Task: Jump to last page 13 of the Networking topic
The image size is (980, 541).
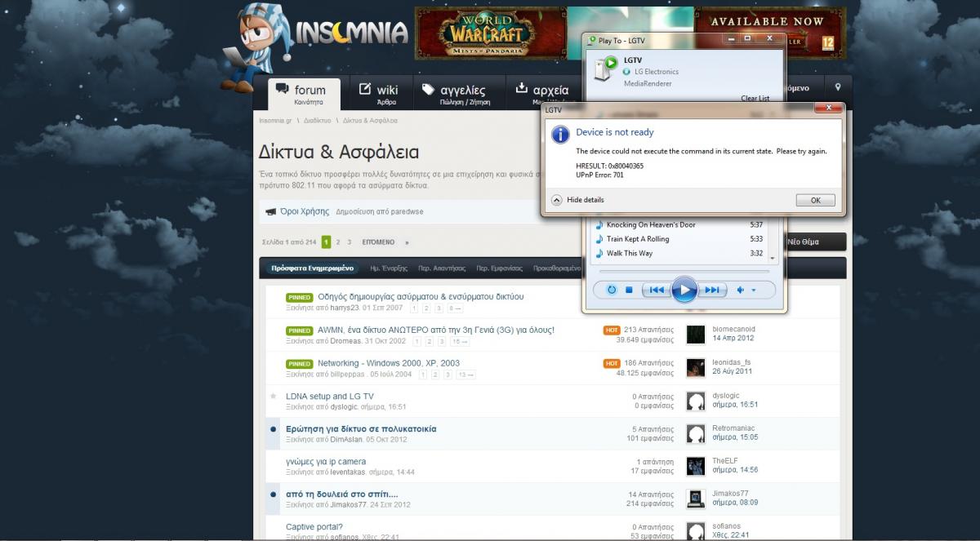Action: [x=465, y=375]
